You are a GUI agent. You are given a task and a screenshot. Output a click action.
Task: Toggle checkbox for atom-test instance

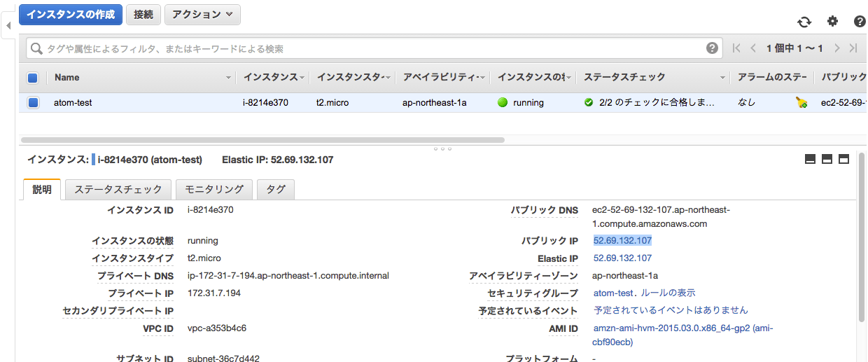tap(33, 102)
